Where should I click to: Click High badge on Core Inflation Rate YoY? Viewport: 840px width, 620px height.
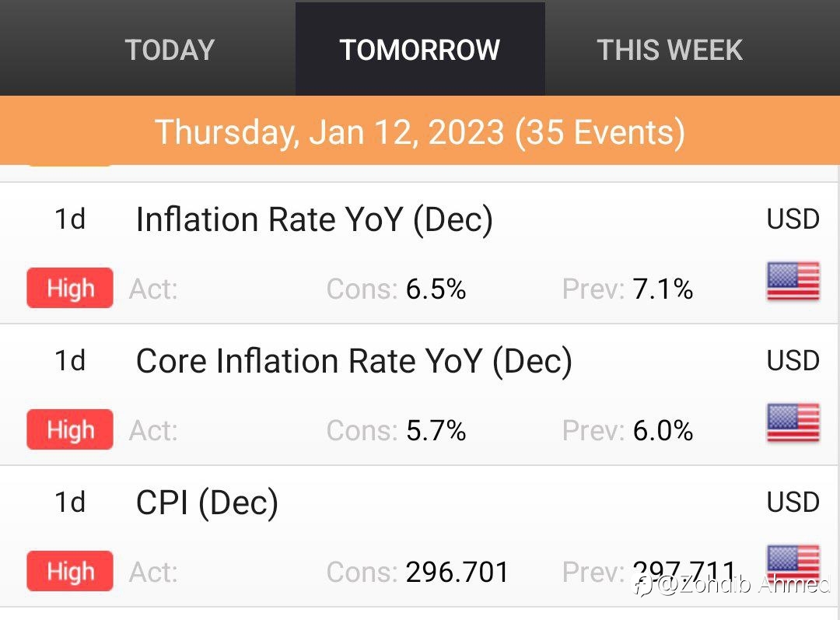click(70, 429)
